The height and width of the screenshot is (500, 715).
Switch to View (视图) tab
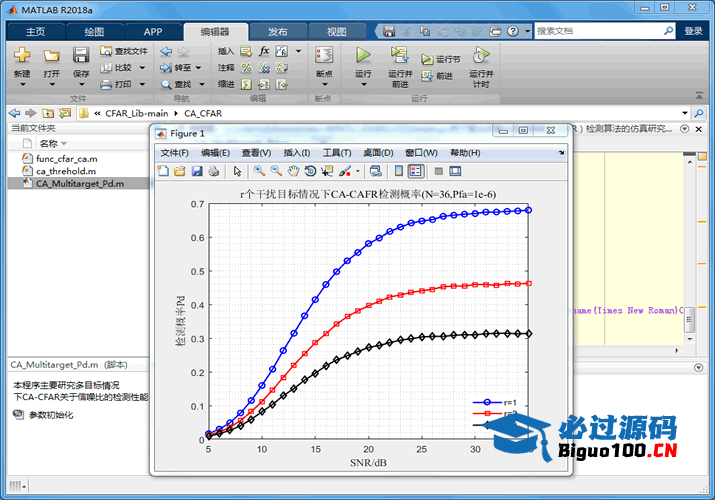point(337,32)
